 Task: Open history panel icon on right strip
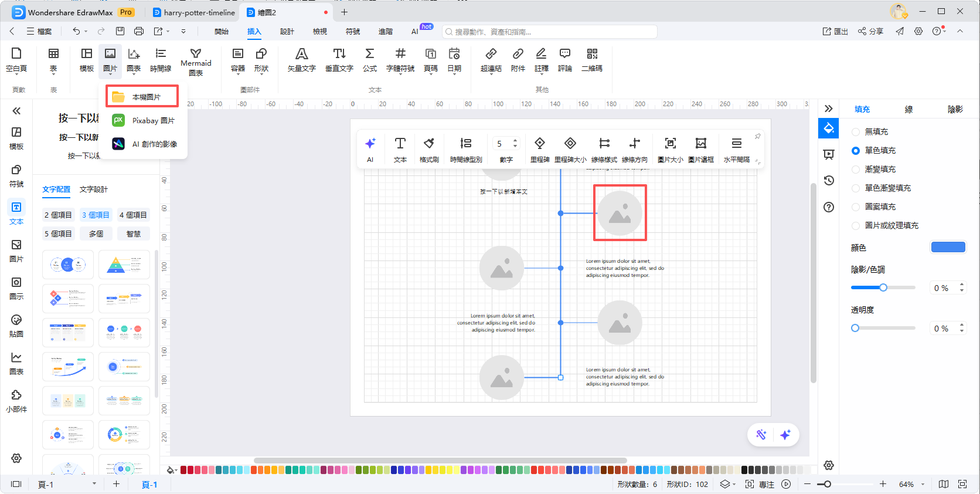pos(829,181)
